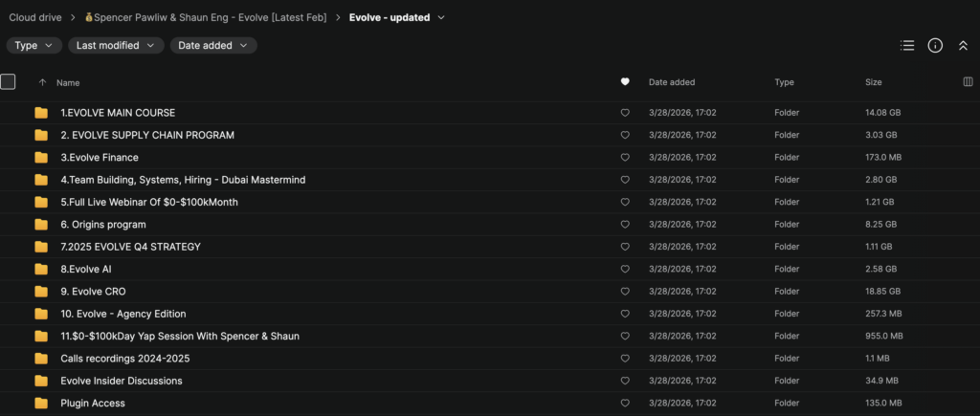Sort by the Date added column
Image resolution: width=980 pixels, height=416 pixels.
pyautogui.click(x=672, y=82)
